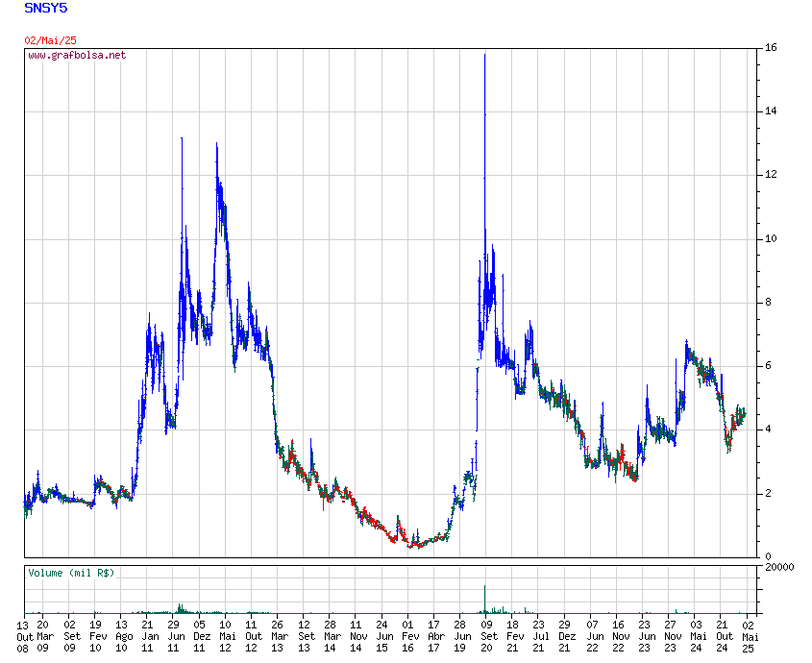Click date label 29 Dez 21
The width and height of the screenshot is (812, 663).
[566, 637]
